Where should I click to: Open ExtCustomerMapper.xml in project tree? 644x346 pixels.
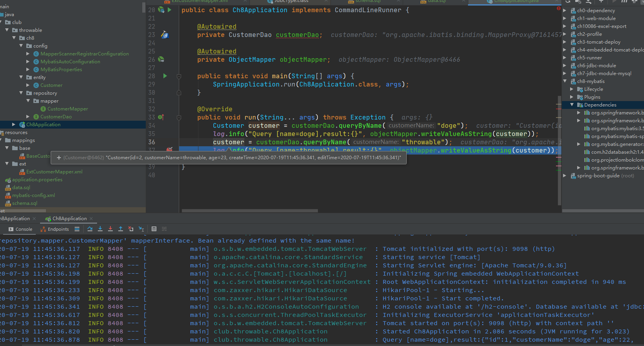pos(54,172)
